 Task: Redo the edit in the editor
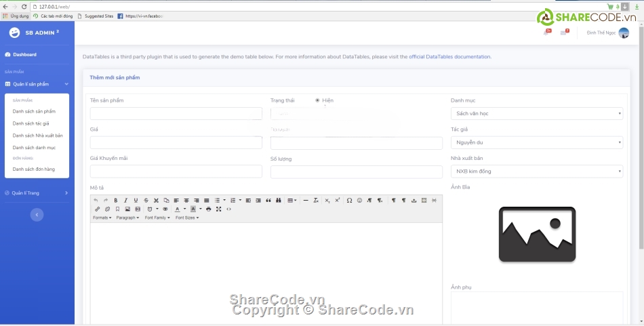point(106,201)
